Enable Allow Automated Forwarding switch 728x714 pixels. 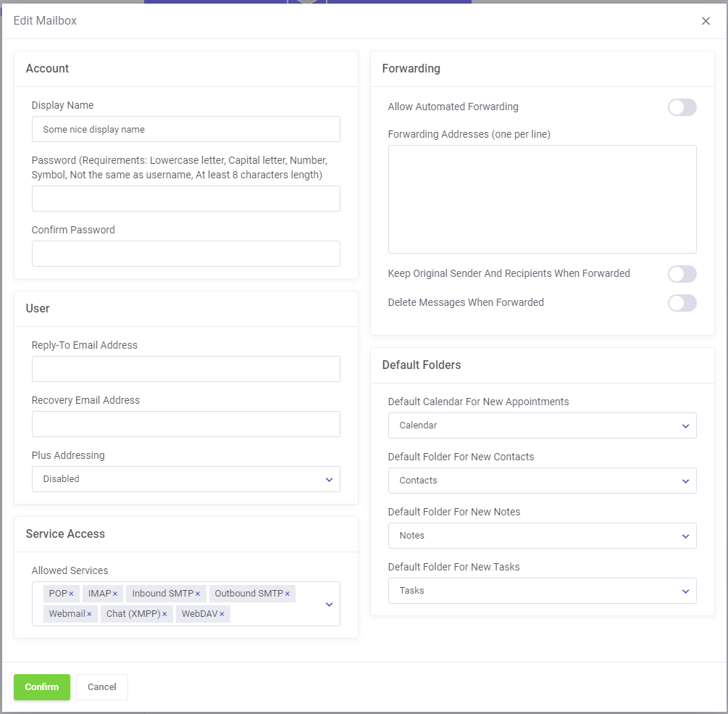[682, 107]
